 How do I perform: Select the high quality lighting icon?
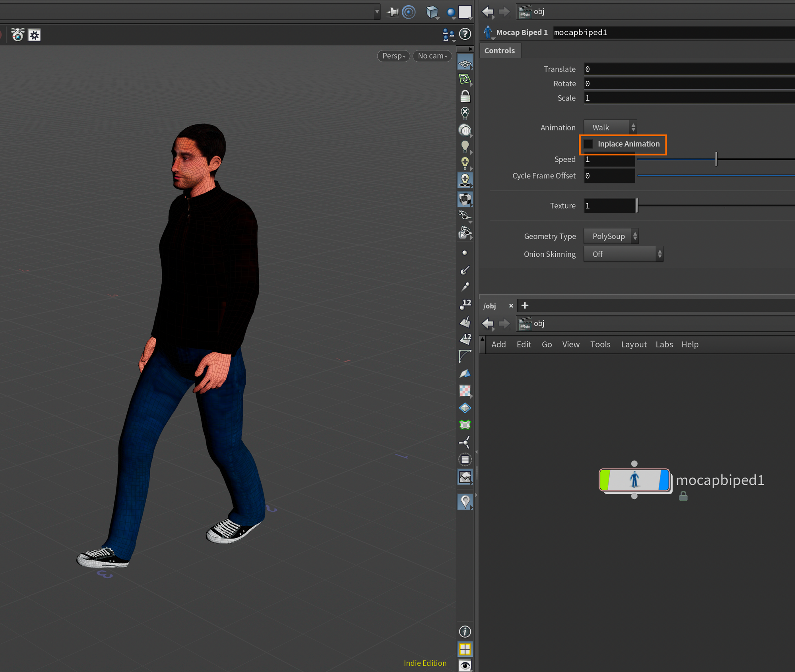(465, 163)
